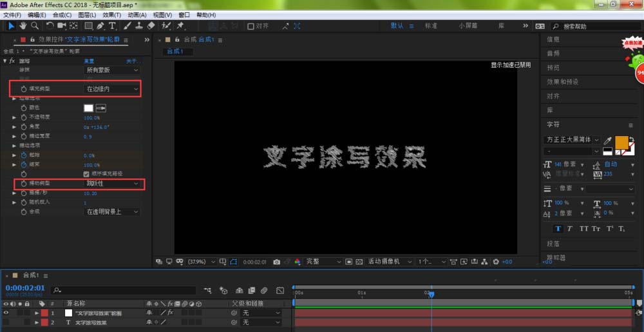This screenshot has width=644, height=332.
Task: Click the eyedropper in Character panel
Action: pyautogui.click(x=607, y=140)
